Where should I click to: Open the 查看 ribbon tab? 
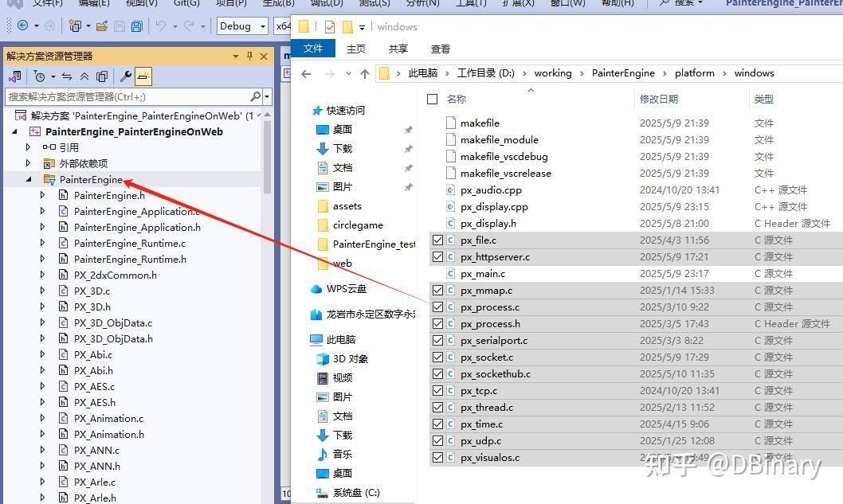tap(441, 49)
